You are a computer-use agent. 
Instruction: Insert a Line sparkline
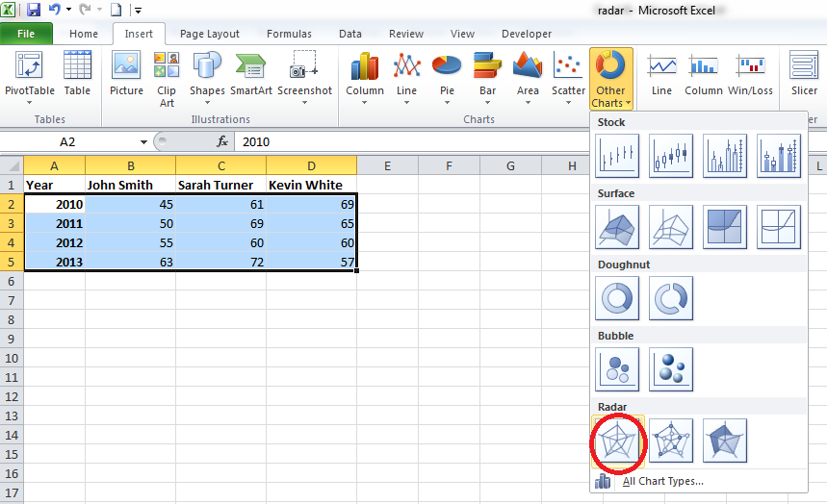point(661,73)
